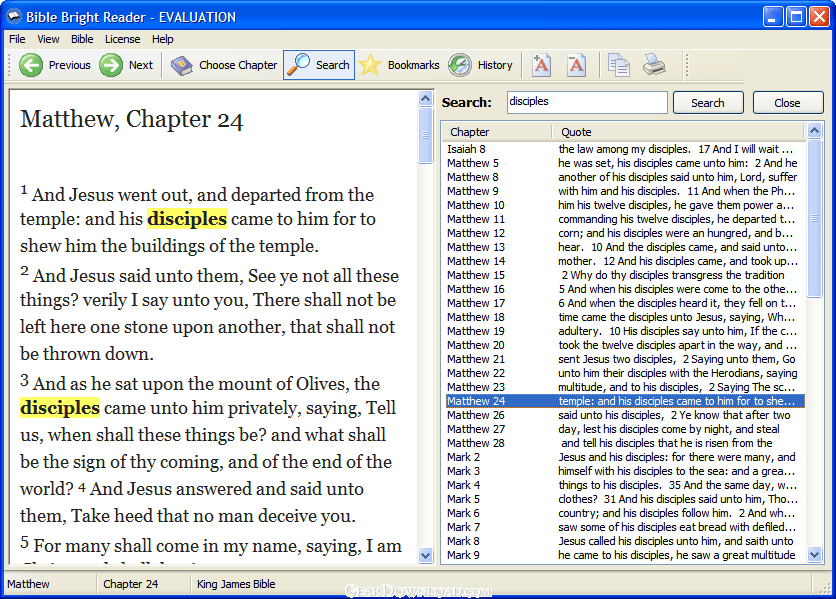Jump to the "Matthew 18" result
836x599 pixels.
click(625, 317)
